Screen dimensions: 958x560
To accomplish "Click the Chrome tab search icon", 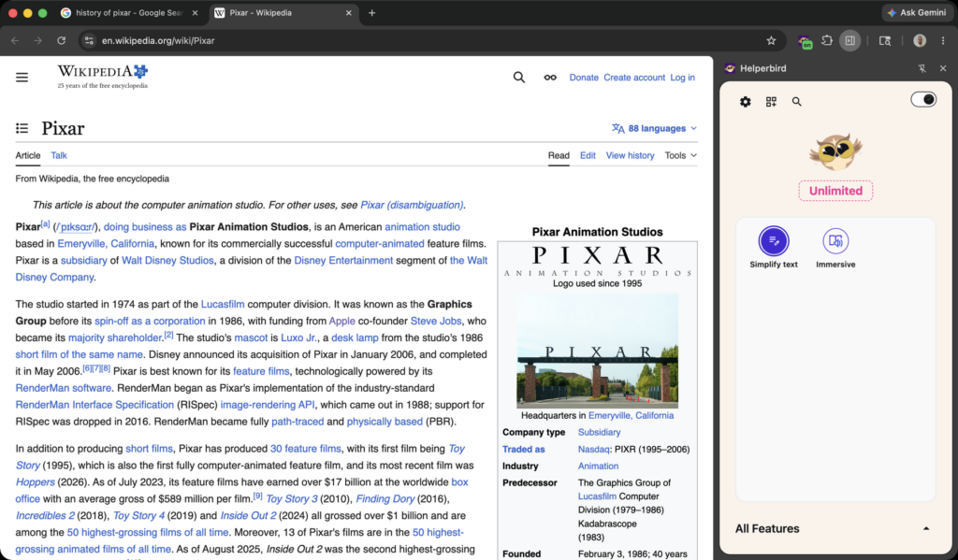I will (x=885, y=41).
